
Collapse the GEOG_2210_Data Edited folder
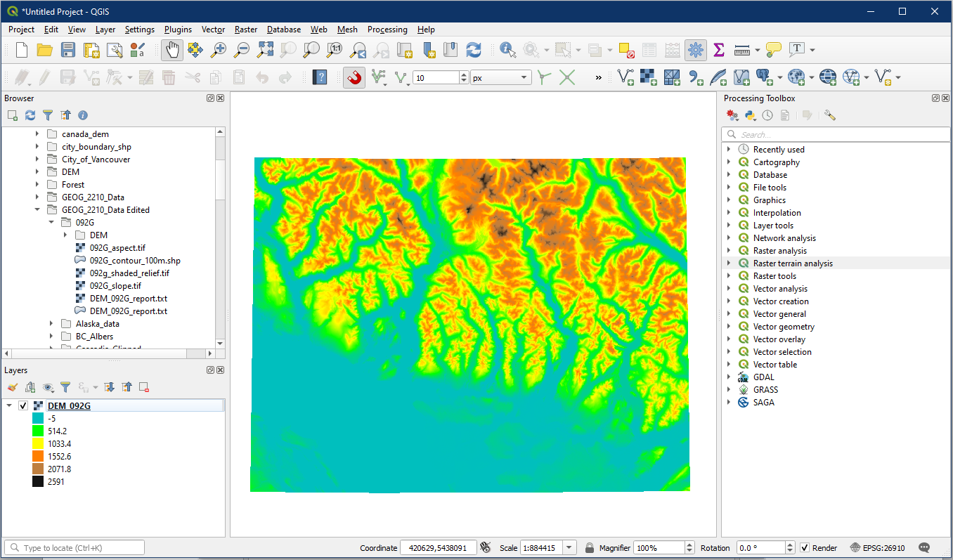(x=37, y=209)
